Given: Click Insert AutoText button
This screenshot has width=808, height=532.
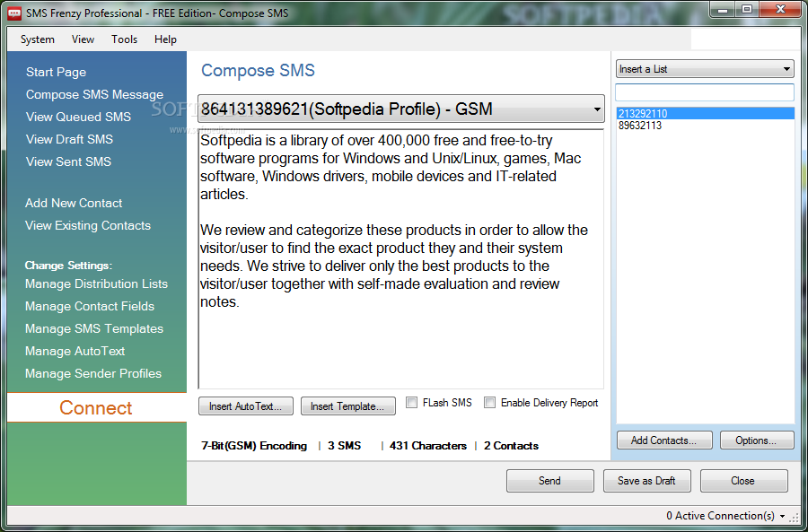Looking at the screenshot, I should [x=246, y=406].
